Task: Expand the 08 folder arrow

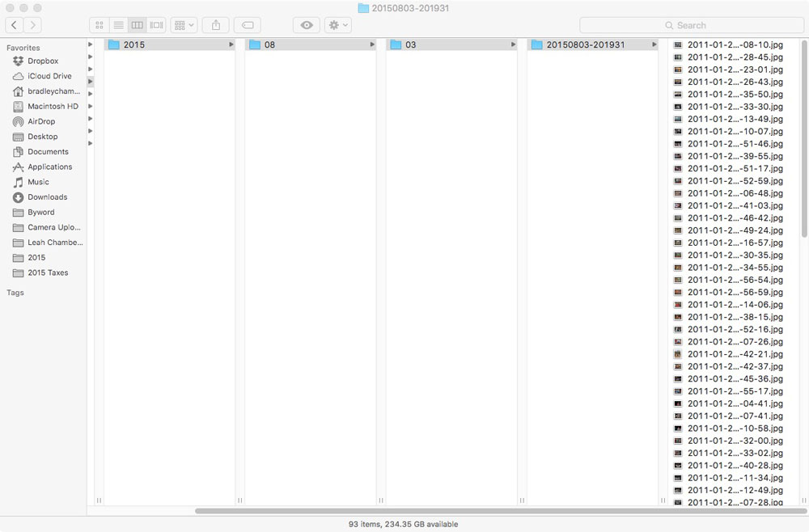Action: click(372, 44)
